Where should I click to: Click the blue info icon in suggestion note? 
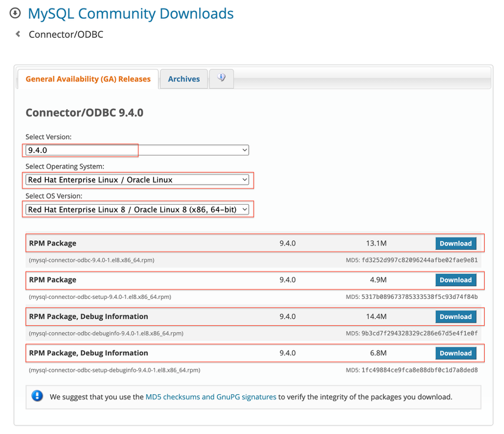click(x=37, y=396)
